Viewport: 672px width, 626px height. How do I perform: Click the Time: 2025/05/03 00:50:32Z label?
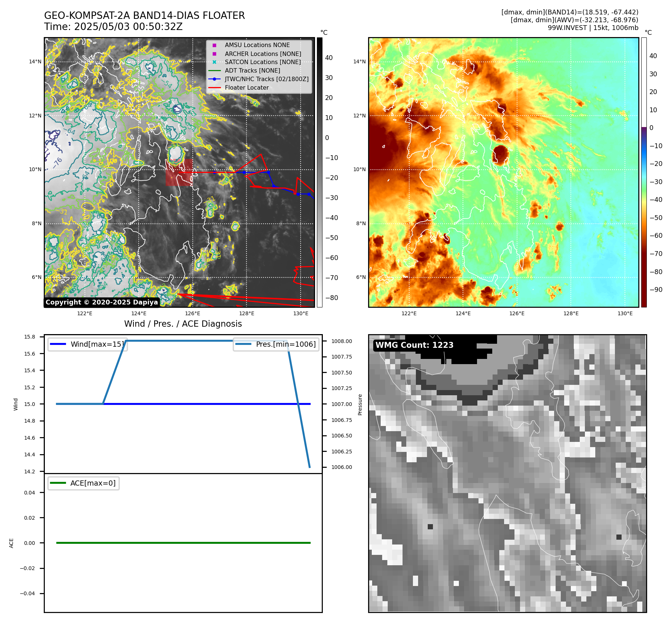click(113, 27)
